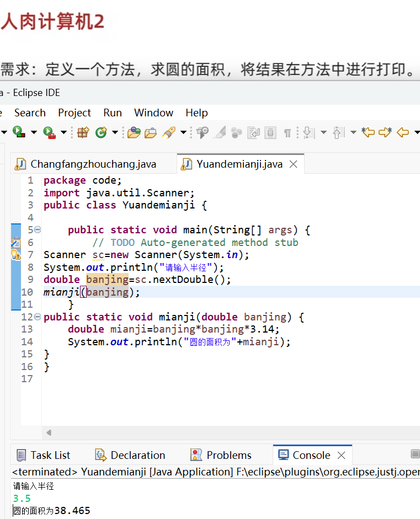Click the Declaration tab icon
Viewport: 420px width, 519px height.
click(x=100, y=455)
